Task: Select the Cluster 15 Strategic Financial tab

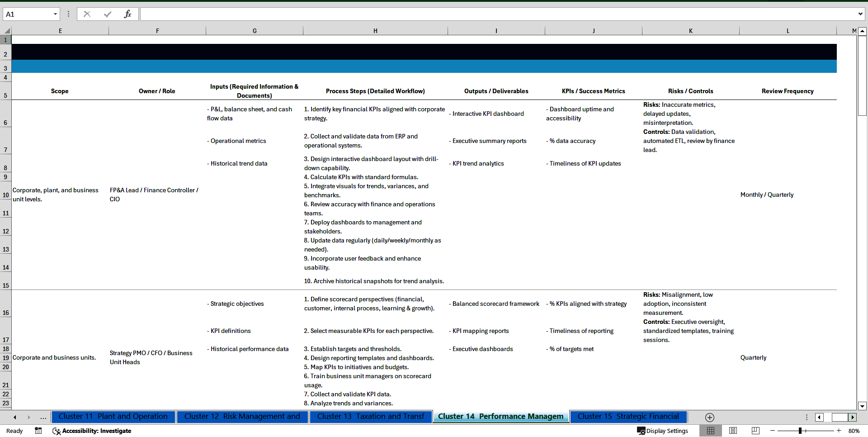Action: point(628,417)
